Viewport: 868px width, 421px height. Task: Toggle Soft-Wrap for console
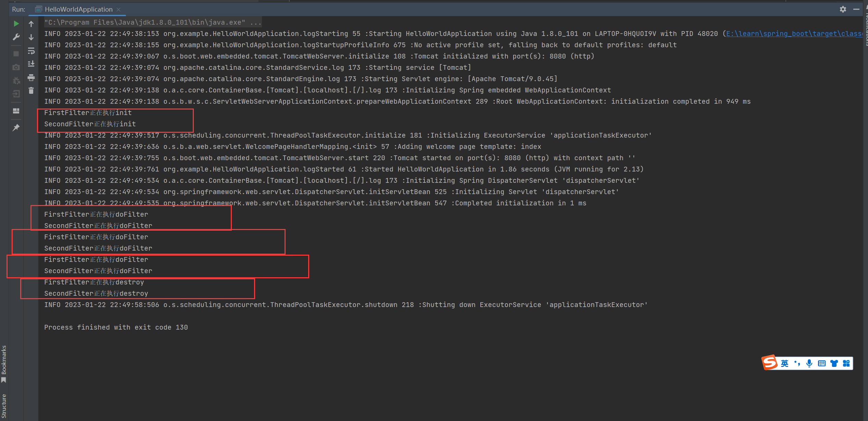[31, 51]
